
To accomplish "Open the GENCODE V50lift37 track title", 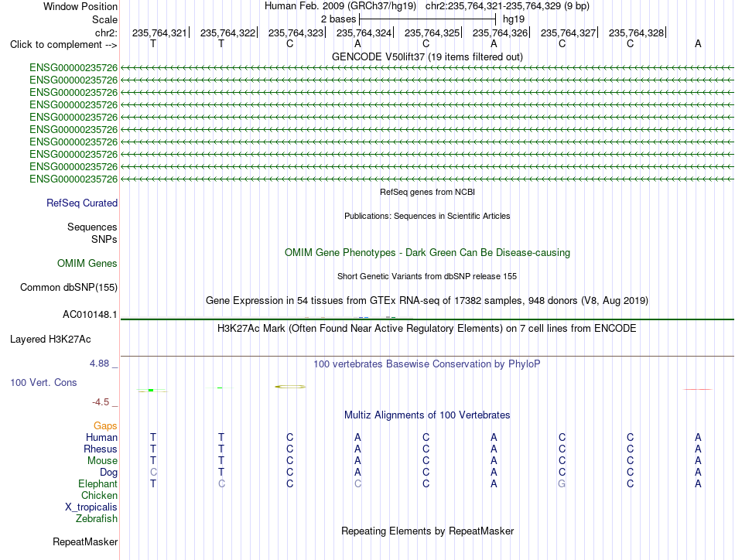I will pyautogui.click(x=427, y=56).
